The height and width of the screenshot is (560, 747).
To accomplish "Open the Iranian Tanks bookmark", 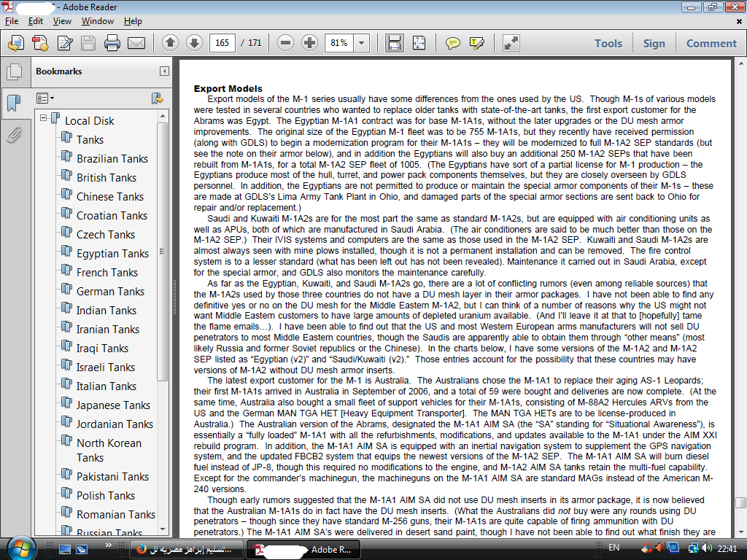I will pyautogui.click(x=108, y=330).
